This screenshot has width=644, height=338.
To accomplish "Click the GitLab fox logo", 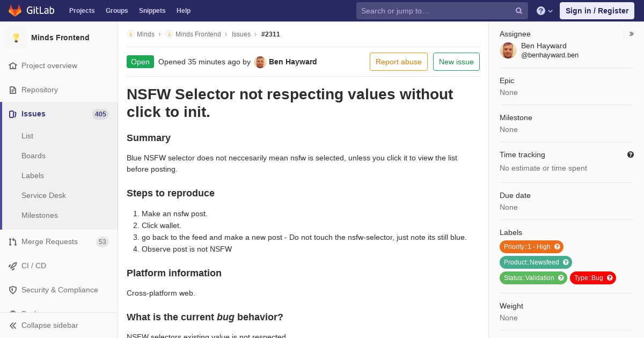I will pyautogui.click(x=15, y=10).
